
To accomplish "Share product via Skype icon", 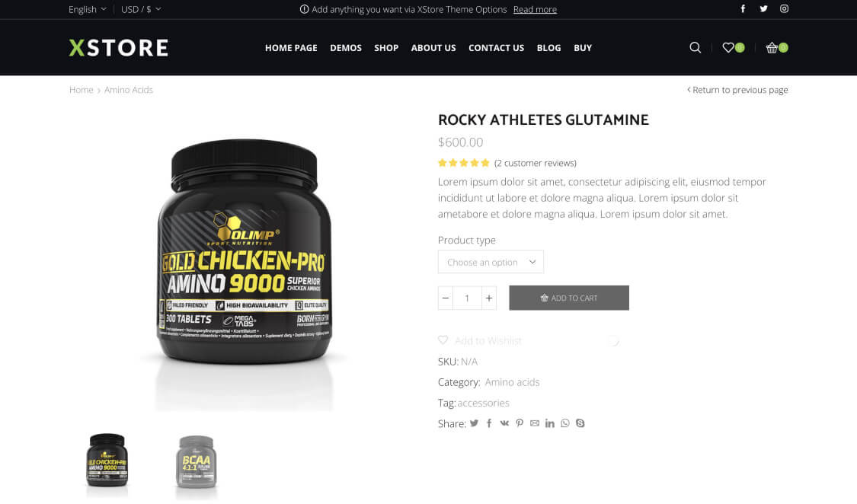I will [580, 423].
